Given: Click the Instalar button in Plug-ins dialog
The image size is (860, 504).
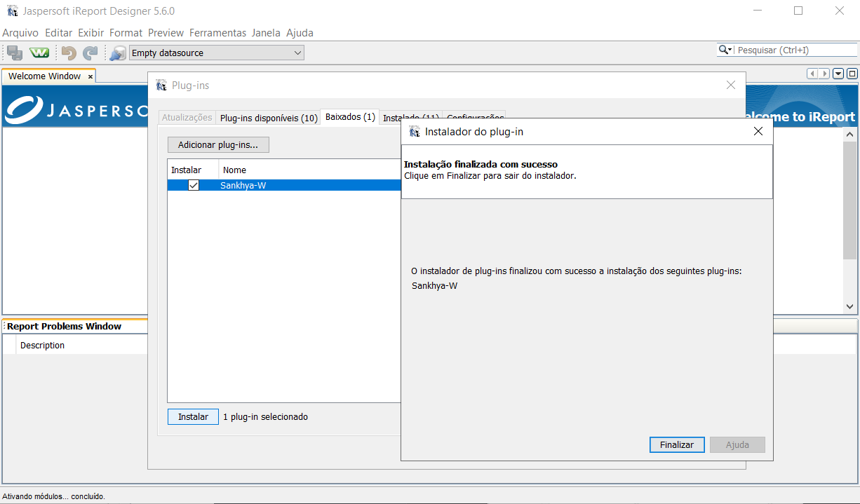Looking at the screenshot, I should [x=193, y=416].
